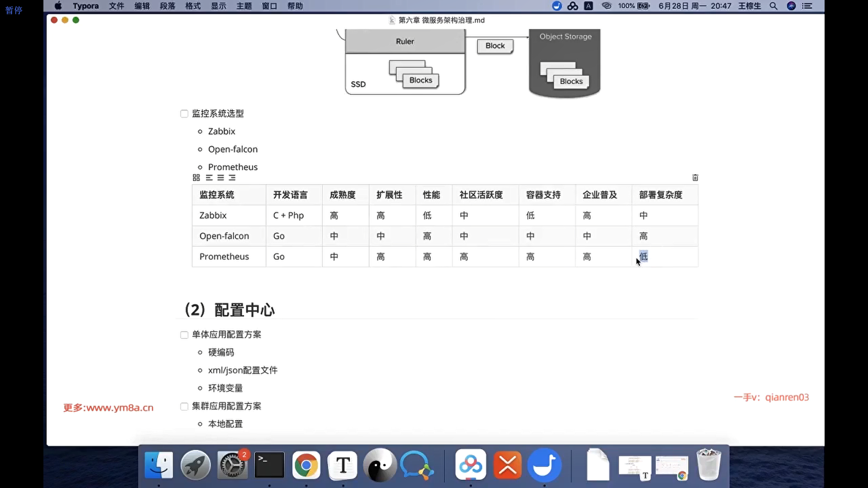The height and width of the screenshot is (488, 868).
Task: Click the table resize grid icon
Action: point(196,178)
